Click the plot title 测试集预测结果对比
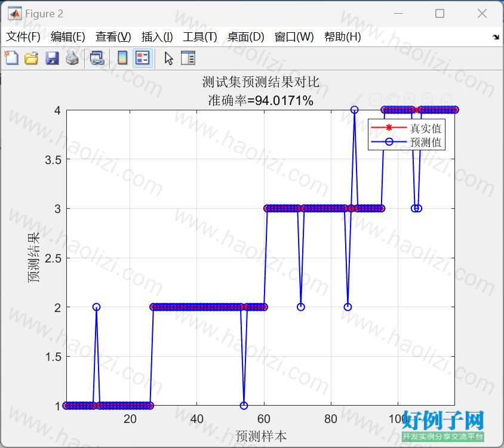The width and height of the screenshot is (504, 448). [261, 82]
